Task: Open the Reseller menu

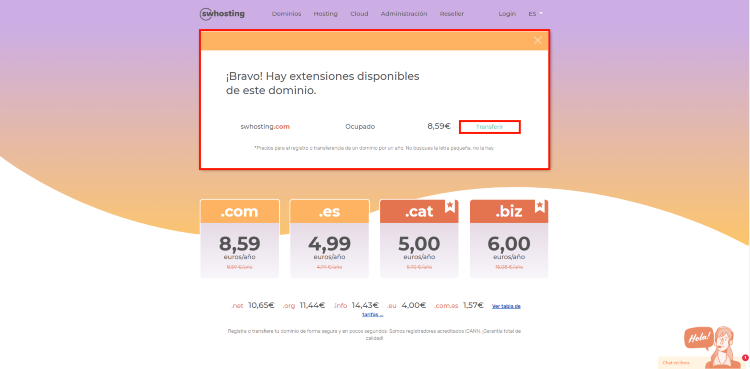Action: [452, 14]
